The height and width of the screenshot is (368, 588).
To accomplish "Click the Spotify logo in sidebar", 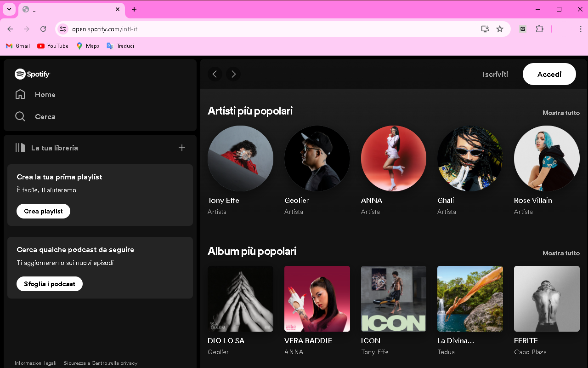I will (x=32, y=74).
